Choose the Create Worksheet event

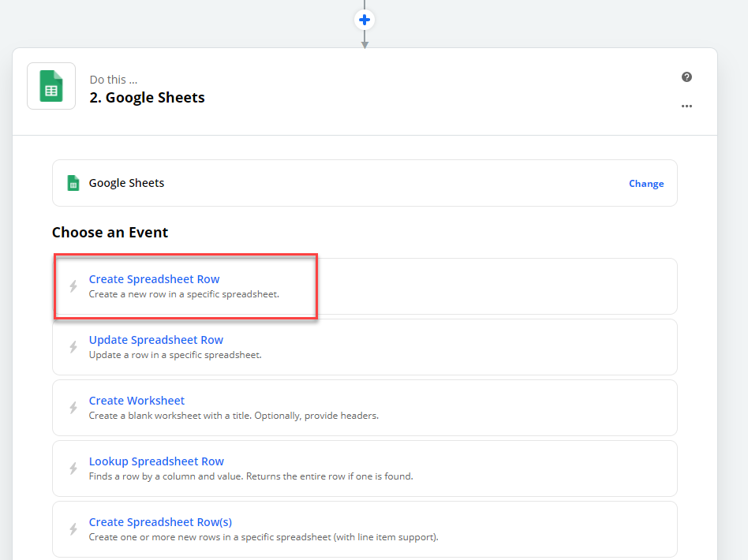coord(137,400)
